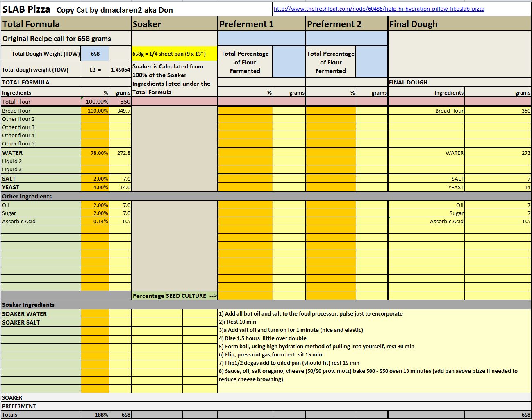The image size is (532, 420).
Task: Click the Totals percentage cell showing 188%
Action: pos(95,415)
